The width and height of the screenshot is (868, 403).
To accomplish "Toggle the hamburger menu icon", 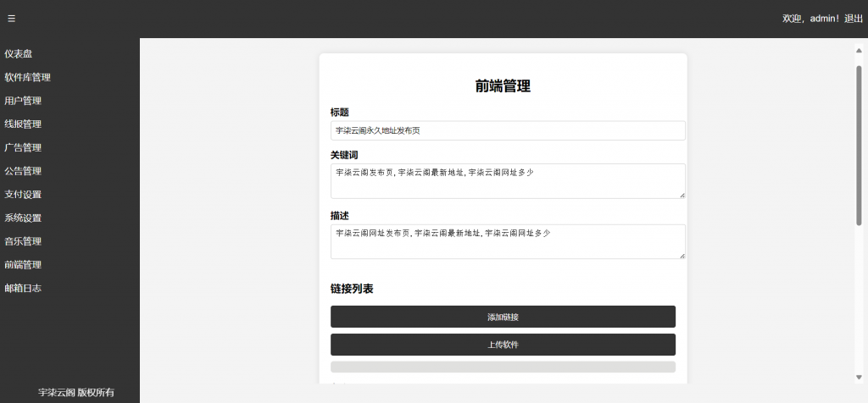I will point(11,19).
